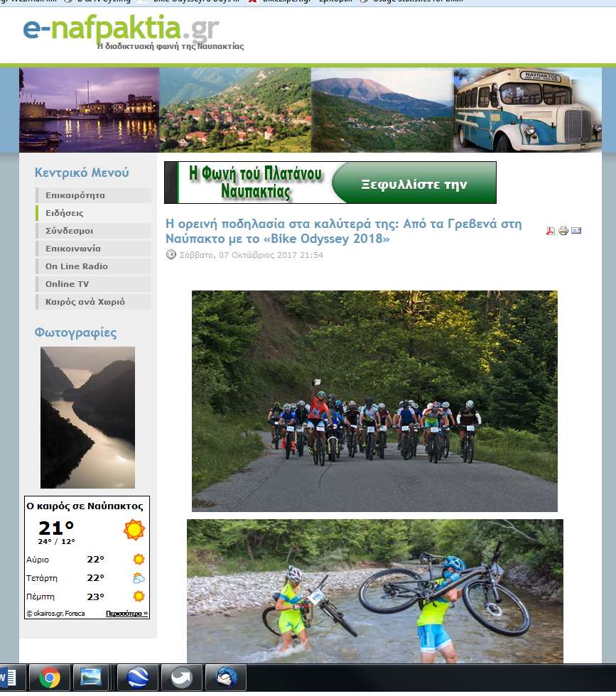Open Online TV in the sidebar menu
Image resolution: width=616 pixels, height=696 pixels.
click(x=93, y=284)
